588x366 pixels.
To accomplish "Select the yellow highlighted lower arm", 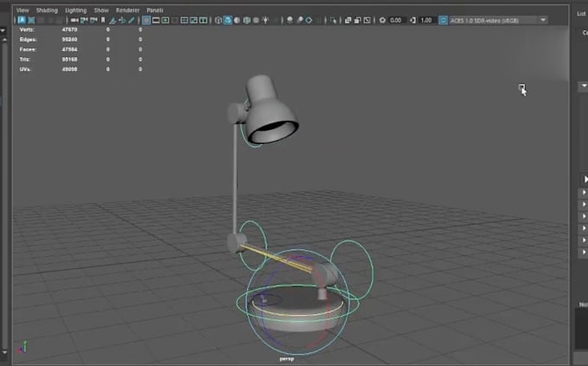I will (277, 257).
